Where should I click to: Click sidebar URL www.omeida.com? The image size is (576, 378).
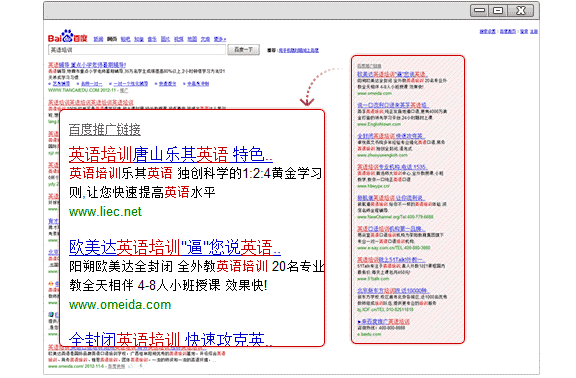click(x=374, y=93)
